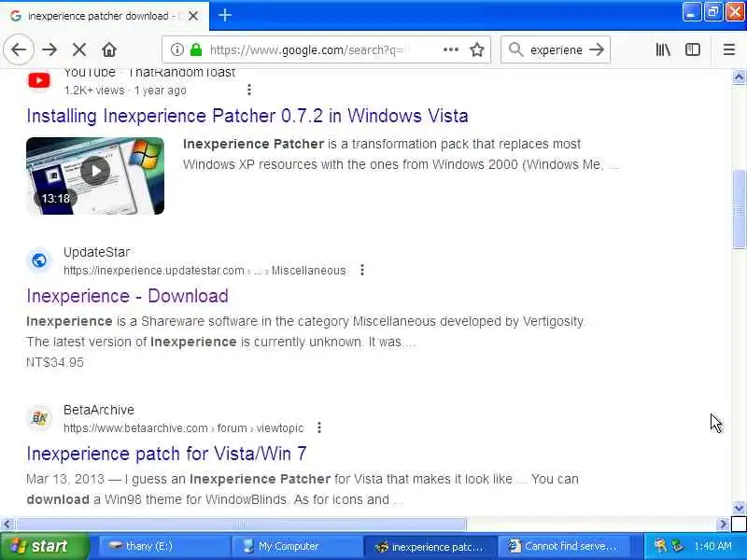
Task: Click '1.2K+ views · 1 year ago' text
Action: [125, 90]
